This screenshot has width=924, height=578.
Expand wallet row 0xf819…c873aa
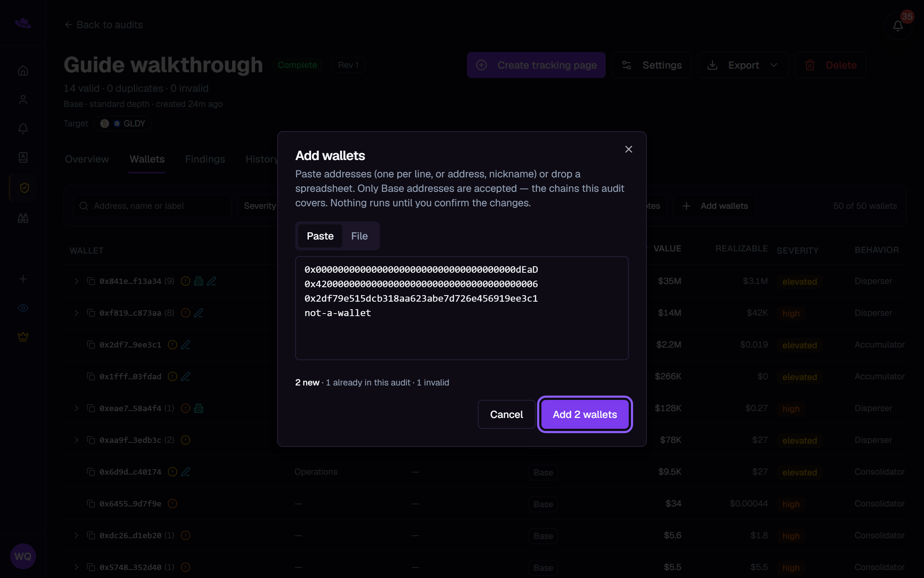point(77,313)
